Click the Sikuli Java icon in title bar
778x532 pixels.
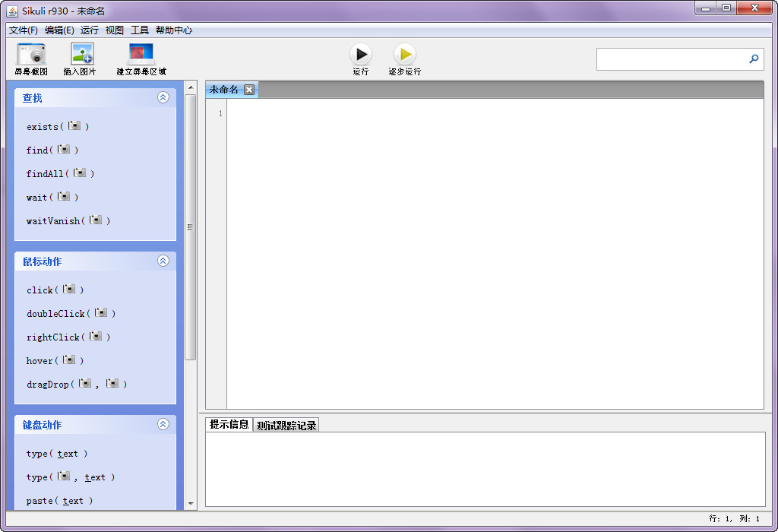click(x=12, y=11)
